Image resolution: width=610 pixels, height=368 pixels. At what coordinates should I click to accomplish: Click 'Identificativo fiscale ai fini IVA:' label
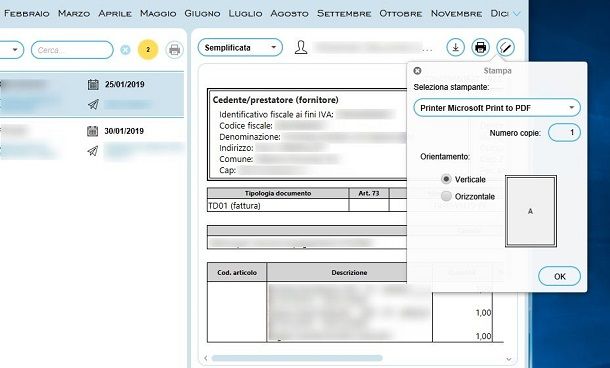point(276,115)
